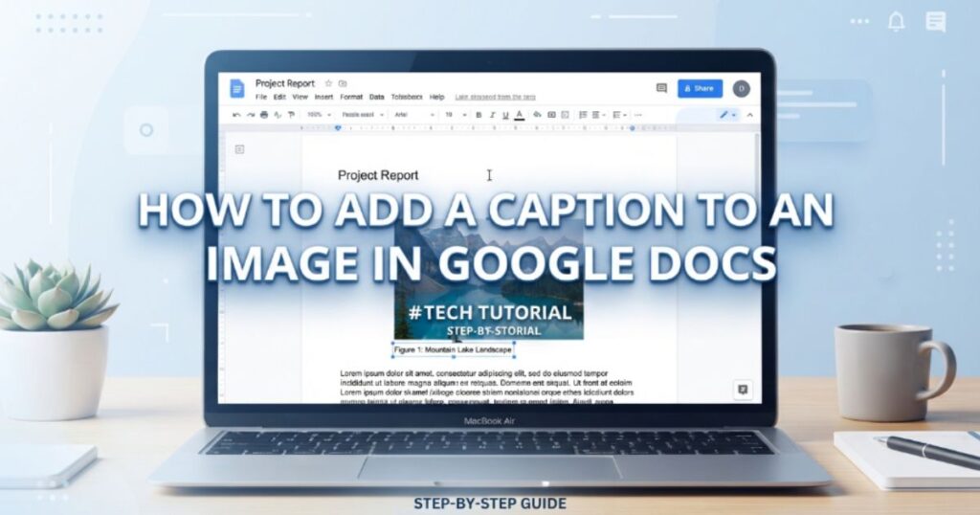This screenshot has width=980, height=515.
Task: Click the icon right after text color
Action: 537,115
